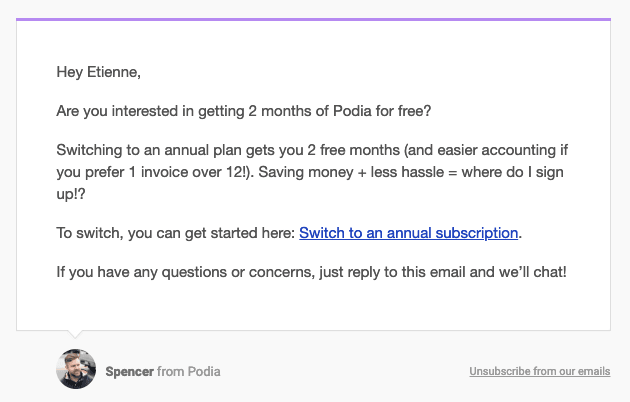This screenshot has height=402, width=630.
Task: Click the 'Hey Etienne,' greeting line
Action: coord(98,72)
